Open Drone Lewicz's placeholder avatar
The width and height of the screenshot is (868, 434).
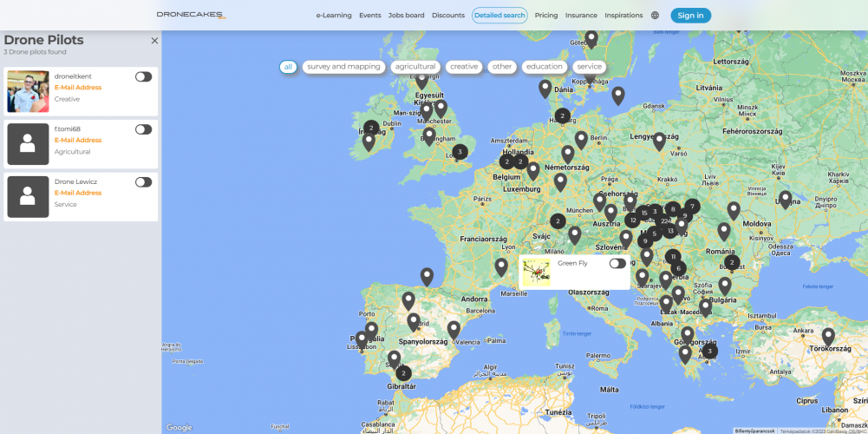coord(28,197)
